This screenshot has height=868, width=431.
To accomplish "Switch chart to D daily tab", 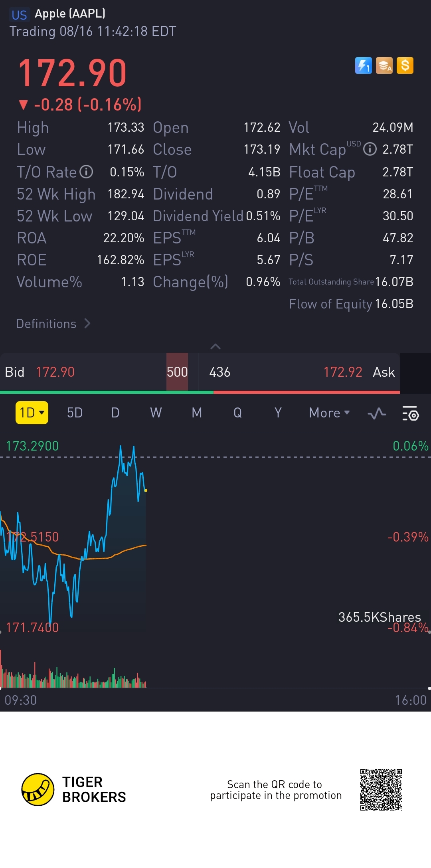I will tap(115, 413).
